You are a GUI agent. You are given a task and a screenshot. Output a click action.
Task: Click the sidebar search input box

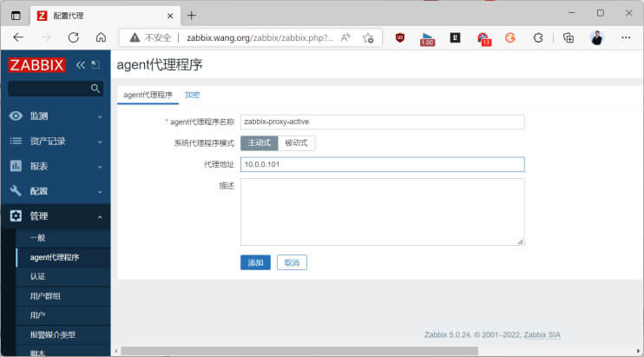point(56,89)
